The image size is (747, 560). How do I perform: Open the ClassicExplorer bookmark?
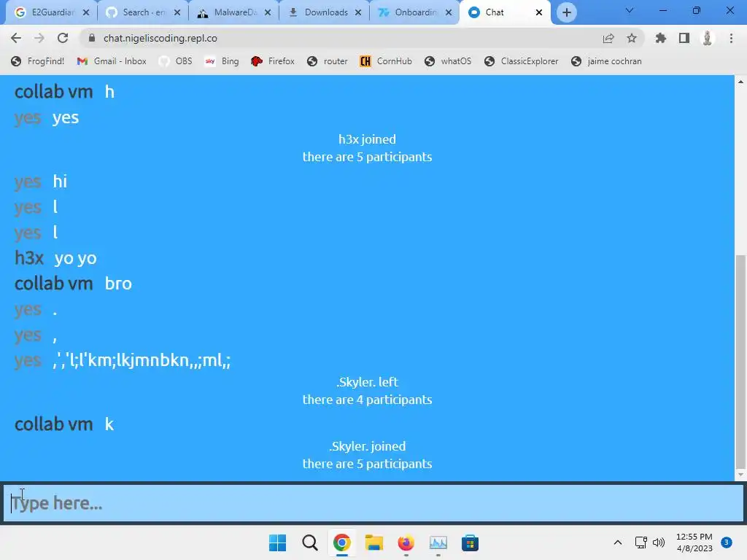click(x=522, y=61)
